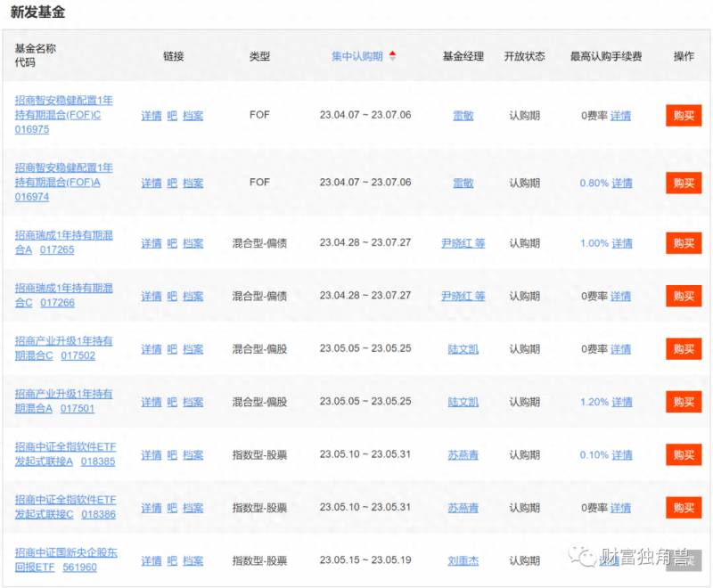Open fund 招商中证全指软件ETF发起式联接C 018386

(65, 507)
